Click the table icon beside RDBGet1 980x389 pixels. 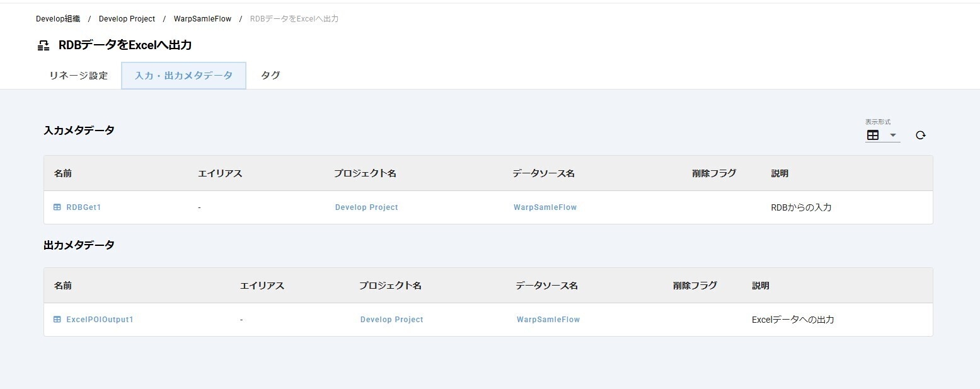[56, 207]
